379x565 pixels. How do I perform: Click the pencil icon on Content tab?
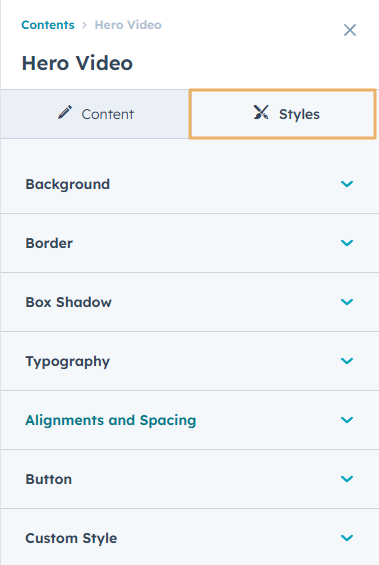click(65, 112)
